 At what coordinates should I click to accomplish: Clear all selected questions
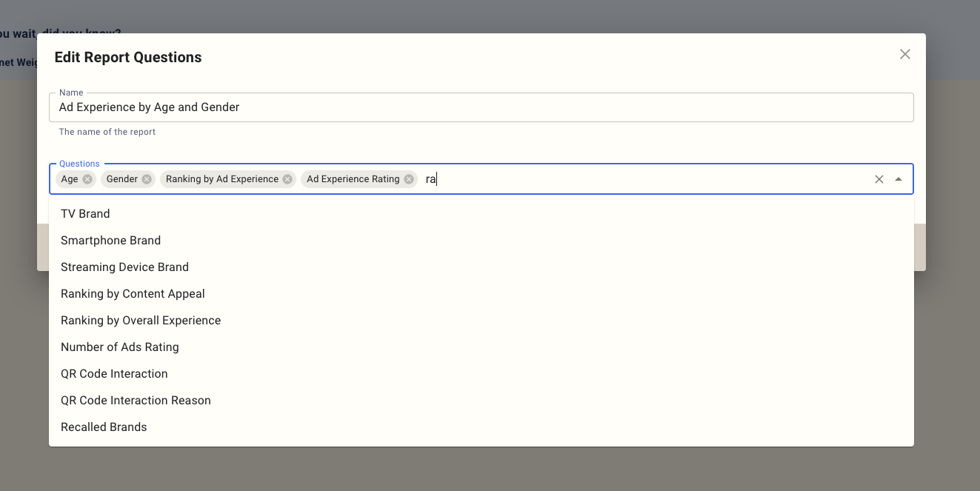(x=879, y=179)
